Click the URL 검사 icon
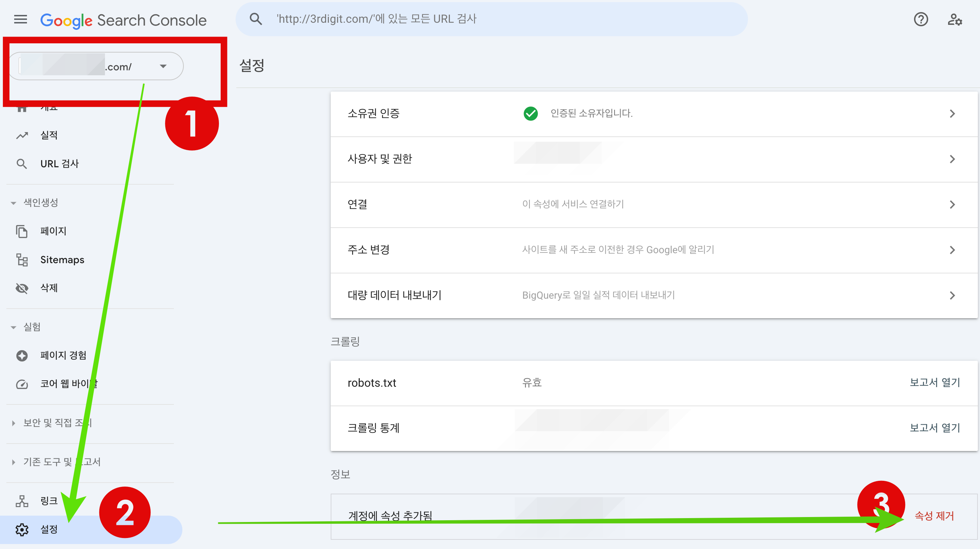This screenshot has height=549, width=980. click(22, 163)
